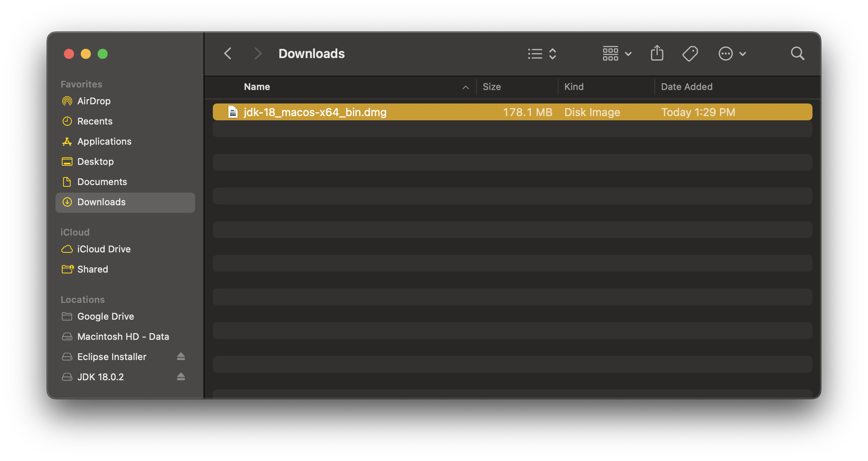Screen dimensions: 868x461
Task: Open AirDrop from Favorites
Action: pyautogui.click(x=94, y=101)
